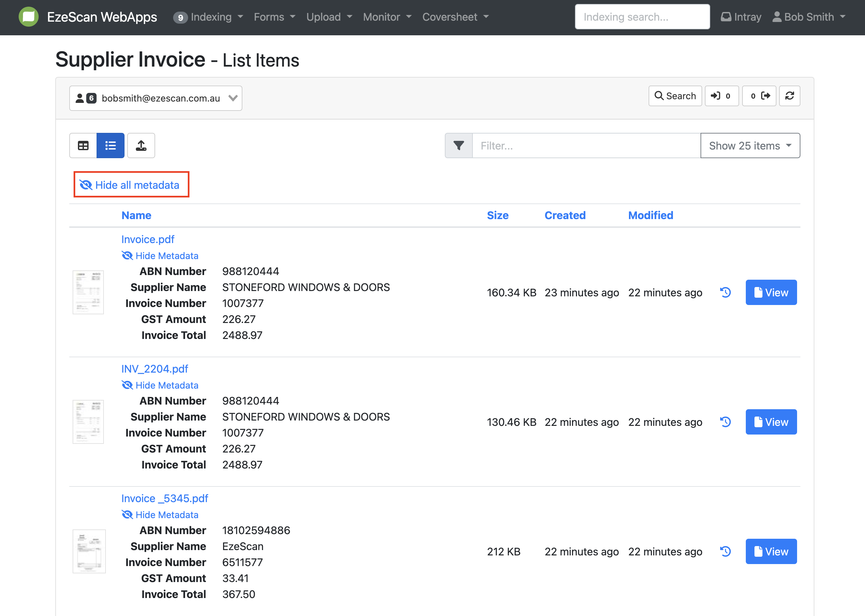Click the filter funnel icon

point(458,146)
